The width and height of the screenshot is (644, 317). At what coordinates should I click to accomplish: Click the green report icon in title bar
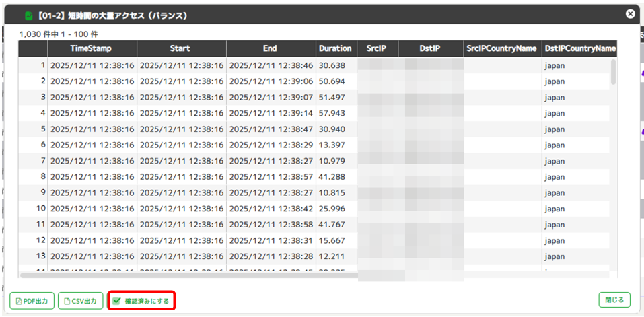(28, 15)
